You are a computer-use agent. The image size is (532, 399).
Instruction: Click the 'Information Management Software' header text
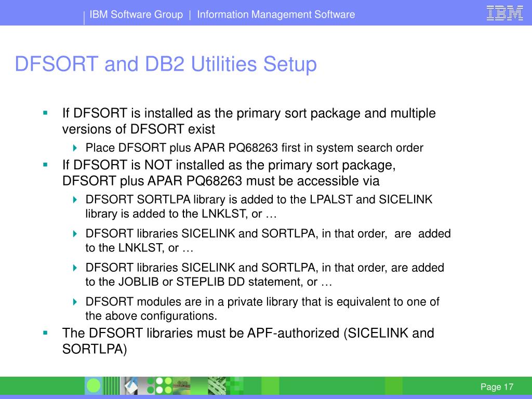click(276, 15)
